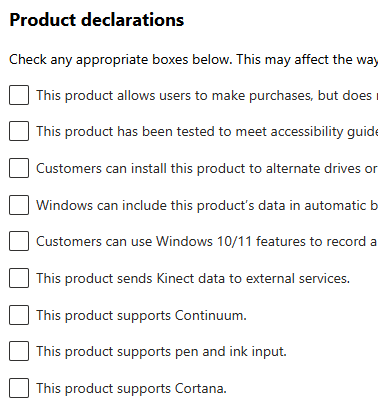Image resolution: width=378 pixels, height=417 pixels.
Task: Click label 'This product supports pen and ink input.'
Action: pos(161,352)
